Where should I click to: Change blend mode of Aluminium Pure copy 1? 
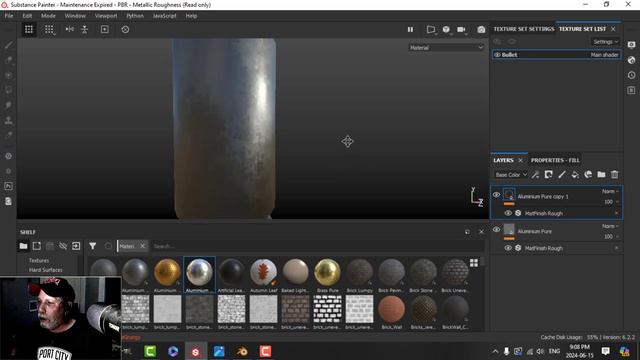coord(610,191)
